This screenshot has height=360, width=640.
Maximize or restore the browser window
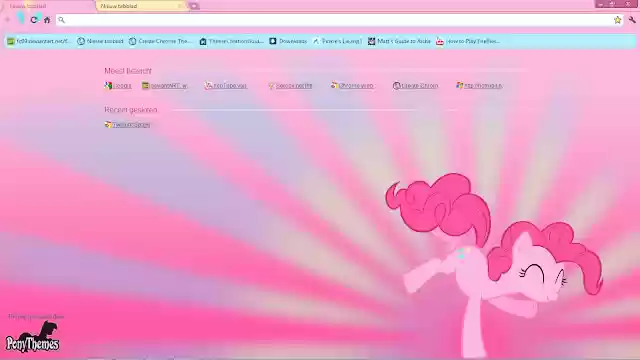612,4
